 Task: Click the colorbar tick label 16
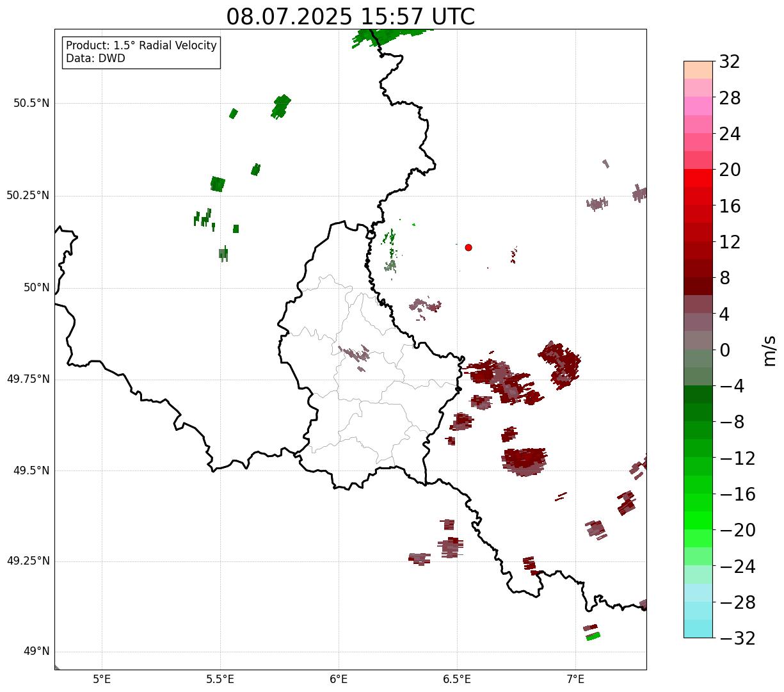pos(730,206)
